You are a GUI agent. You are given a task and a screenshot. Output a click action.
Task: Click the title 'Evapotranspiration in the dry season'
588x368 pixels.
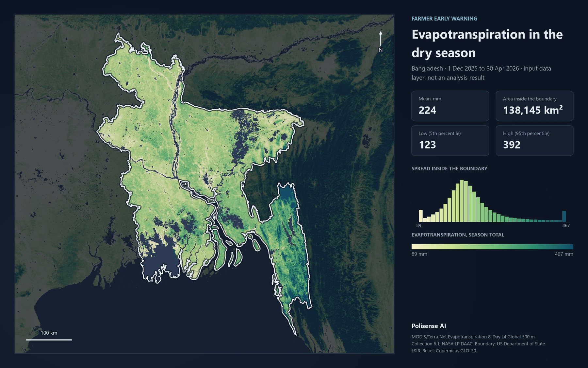[487, 44]
